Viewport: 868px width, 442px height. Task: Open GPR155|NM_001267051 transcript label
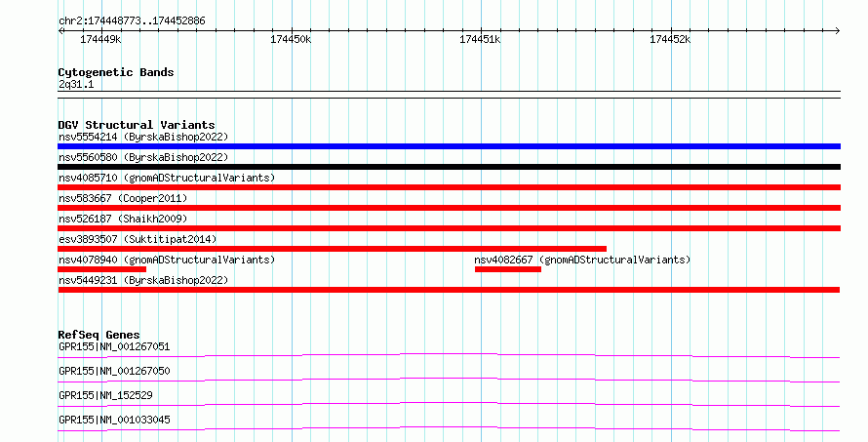114,346
